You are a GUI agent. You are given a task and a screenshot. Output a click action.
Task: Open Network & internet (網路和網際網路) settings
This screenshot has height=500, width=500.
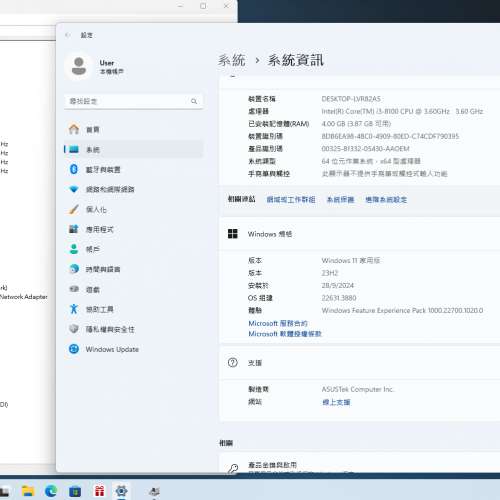133,189
